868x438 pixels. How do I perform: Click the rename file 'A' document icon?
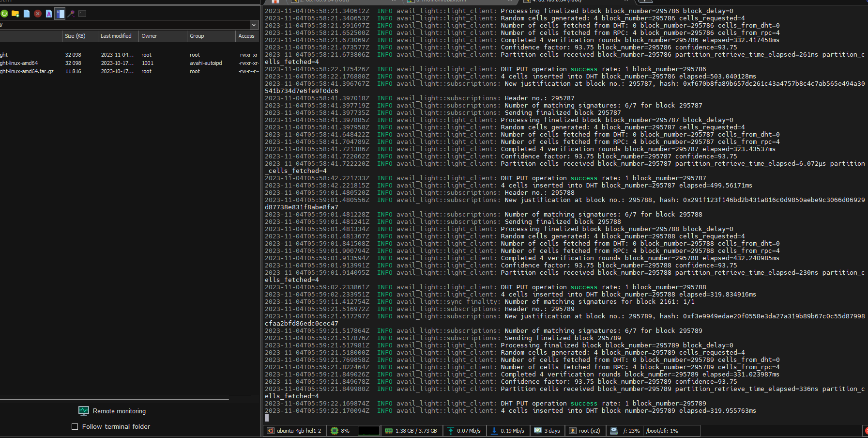pyautogui.click(x=48, y=14)
